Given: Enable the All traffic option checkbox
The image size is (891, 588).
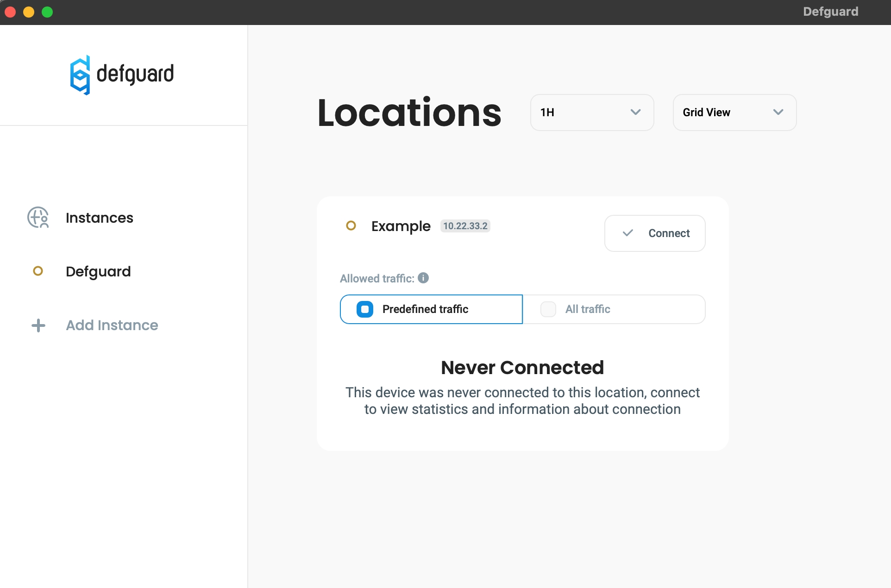Looking at the screenshot, I should pos(548,309).
